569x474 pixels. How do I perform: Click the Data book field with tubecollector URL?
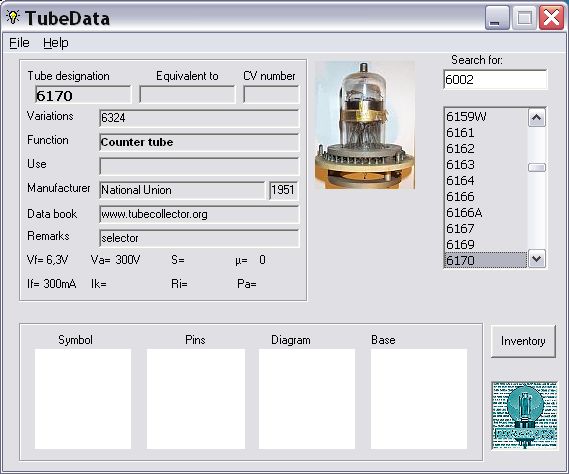click(199, 214)
